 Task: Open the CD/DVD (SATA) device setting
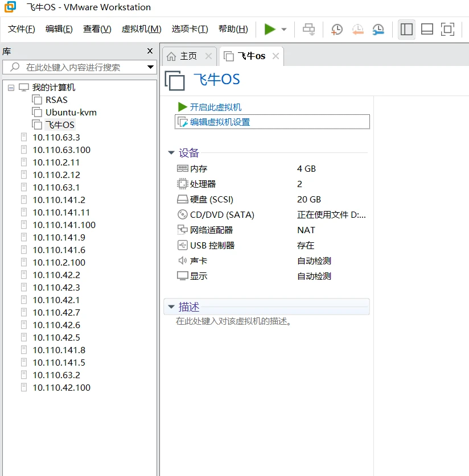pyautogui.click(x=216, y=214)
